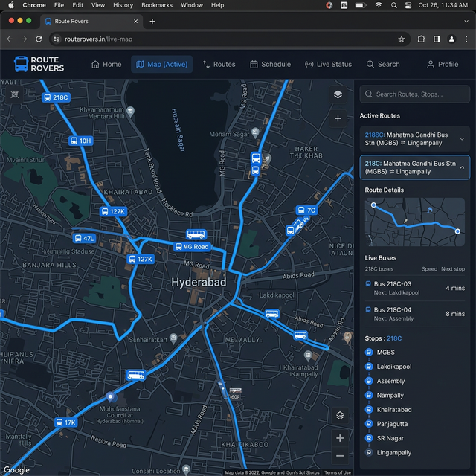Select the 7C bus marker

[x=307, y=210]
